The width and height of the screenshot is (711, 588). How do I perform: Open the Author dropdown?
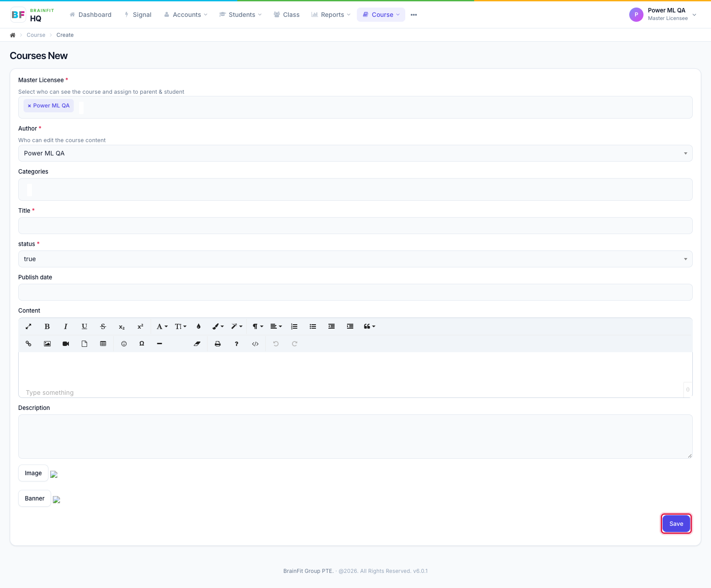point(355,153)
